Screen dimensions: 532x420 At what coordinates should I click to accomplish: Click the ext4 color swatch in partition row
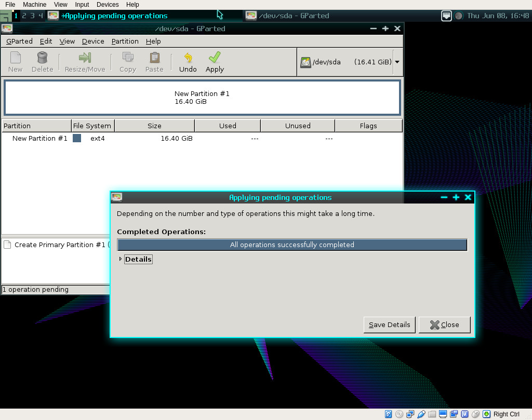coord(77,138)
